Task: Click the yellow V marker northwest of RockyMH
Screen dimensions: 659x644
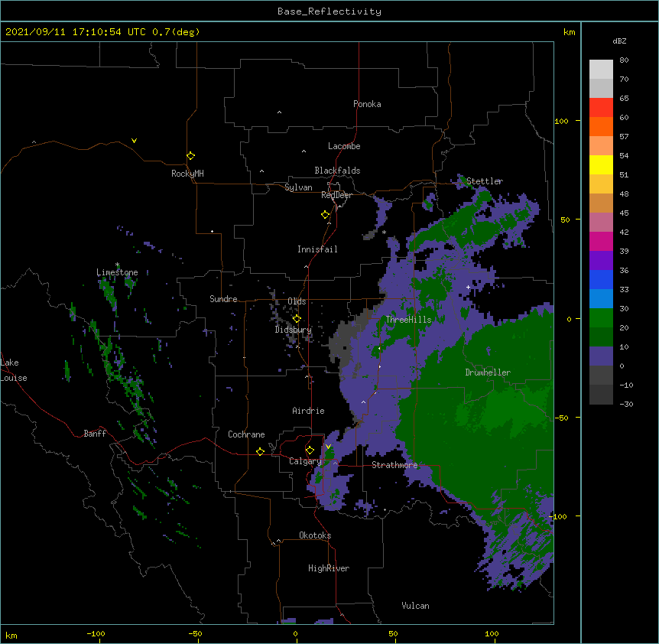Action: [134, 141]
